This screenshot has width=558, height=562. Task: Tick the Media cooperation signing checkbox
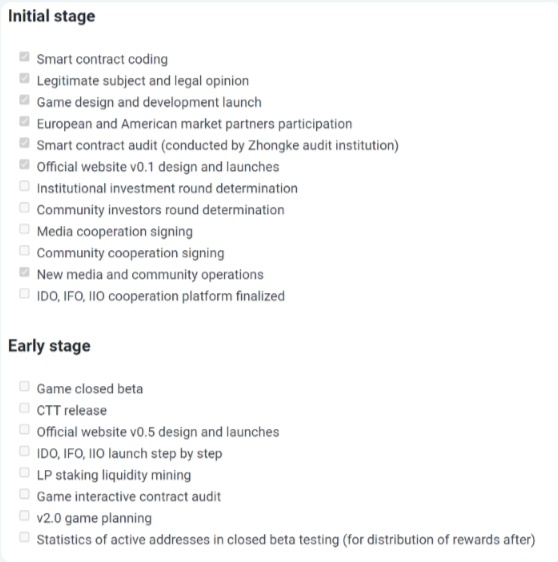point(24,229)
